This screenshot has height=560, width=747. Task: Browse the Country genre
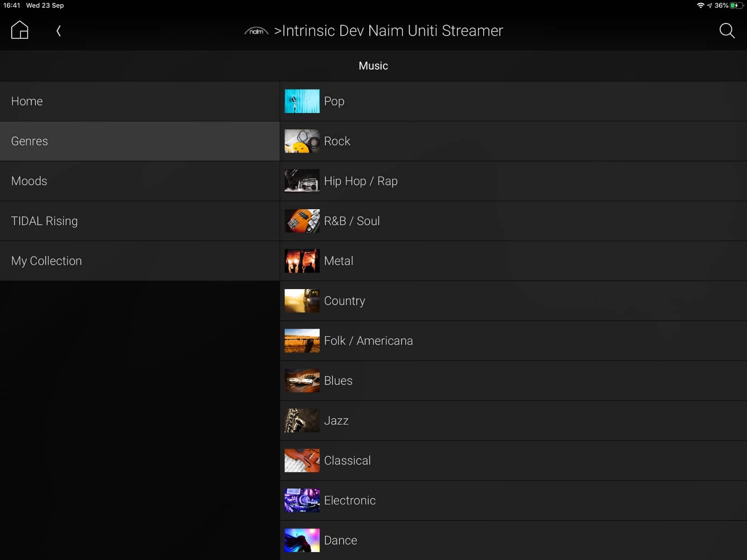tap(344, 301)
